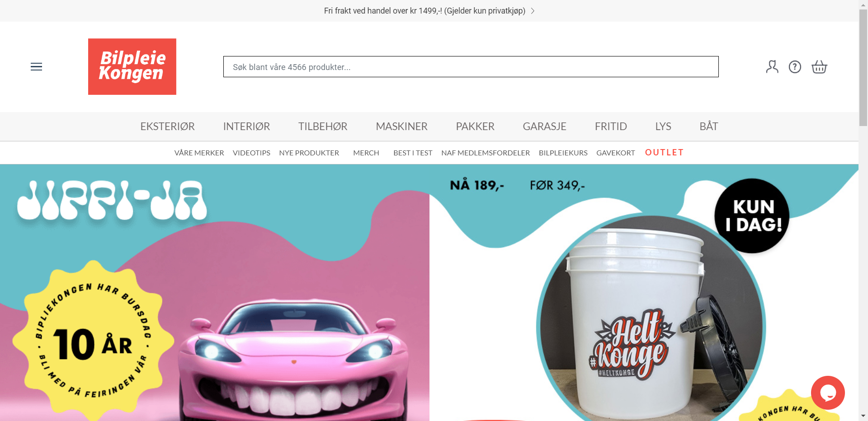868x421 pixels.
Task: Open the GARASJE category
Action: pyautogui.click(x=544, y=126)
